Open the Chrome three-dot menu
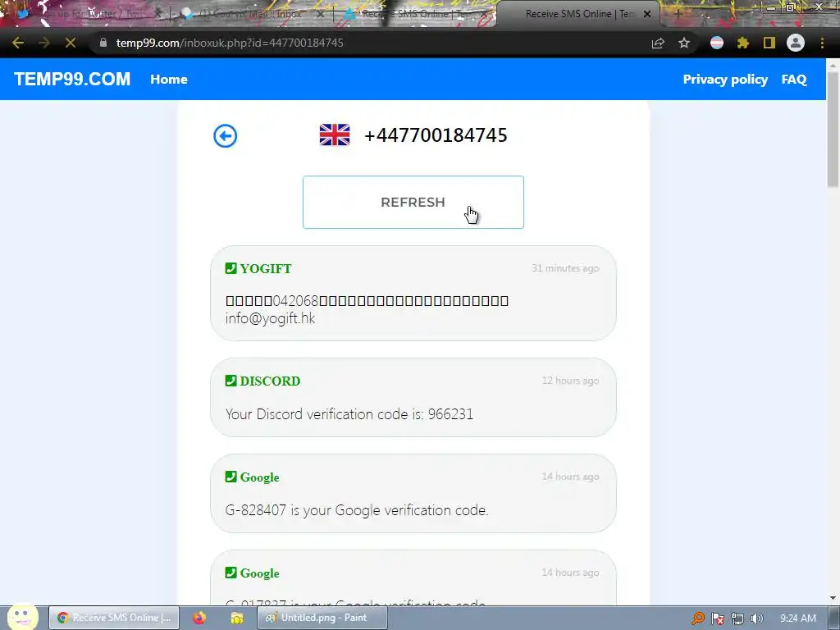The width and height of the screenshot is (840, 630). coord(822,43)
